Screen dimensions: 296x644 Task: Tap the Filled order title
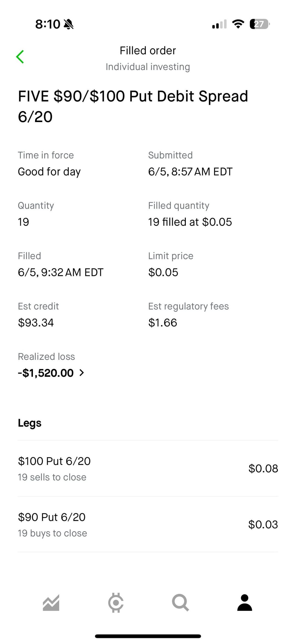[148, 51]
